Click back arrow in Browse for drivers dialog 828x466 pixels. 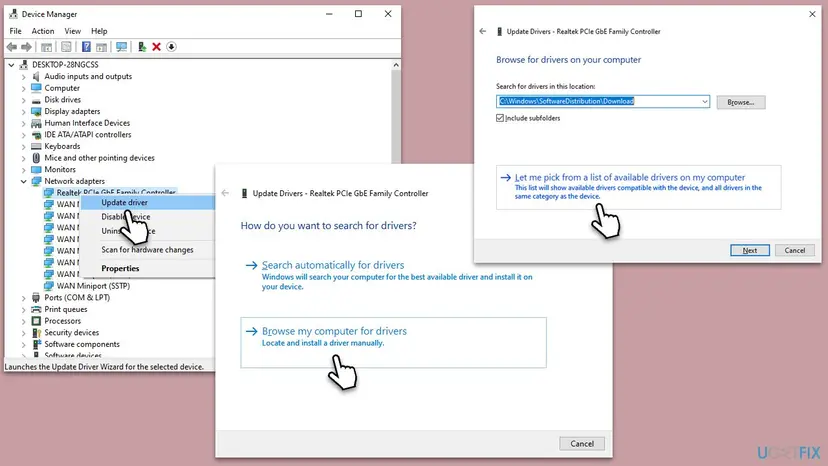(483, 31)
